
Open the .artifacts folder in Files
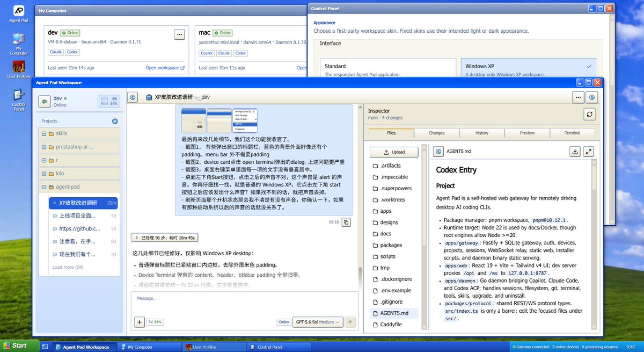point(394,166)
